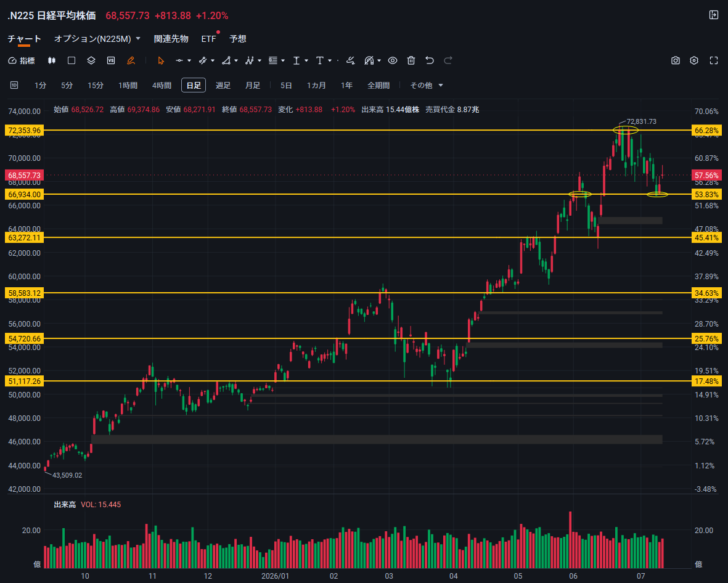Viewport: 728px width, 583px height.
Task: Open the ETF tab
Action: (x=208, y=39)
